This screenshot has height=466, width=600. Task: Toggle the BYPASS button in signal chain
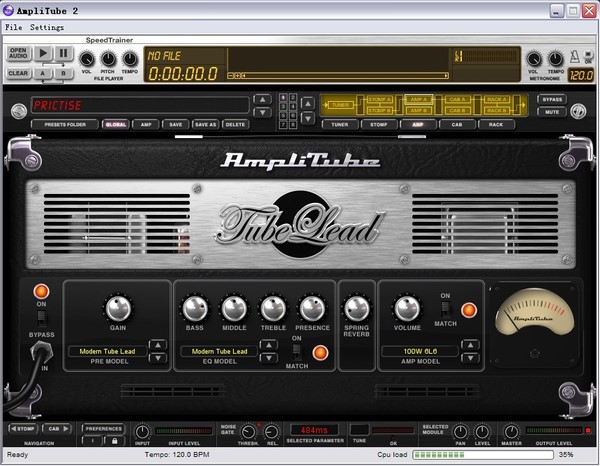tap(552, 99)
